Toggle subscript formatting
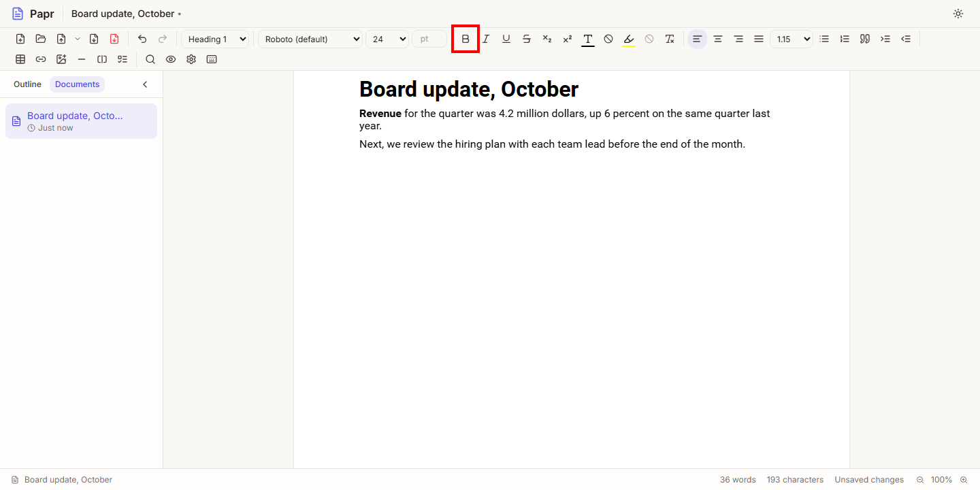Viewport: 980px width, 490px height. (x=547, y=39)
